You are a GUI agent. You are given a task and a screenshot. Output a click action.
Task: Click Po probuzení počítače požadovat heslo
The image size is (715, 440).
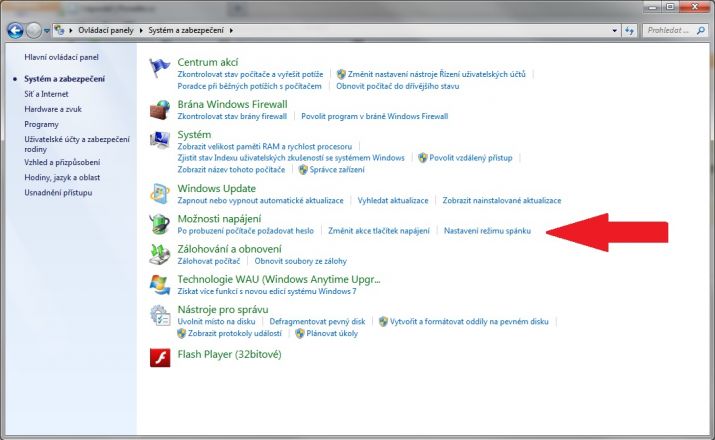pyautogui.click(x=245, y=231)
